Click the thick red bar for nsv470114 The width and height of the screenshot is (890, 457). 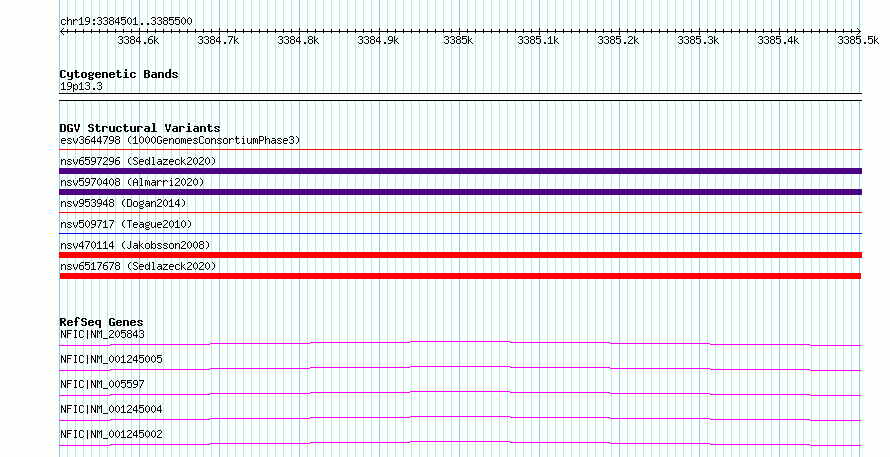(460, 255)
